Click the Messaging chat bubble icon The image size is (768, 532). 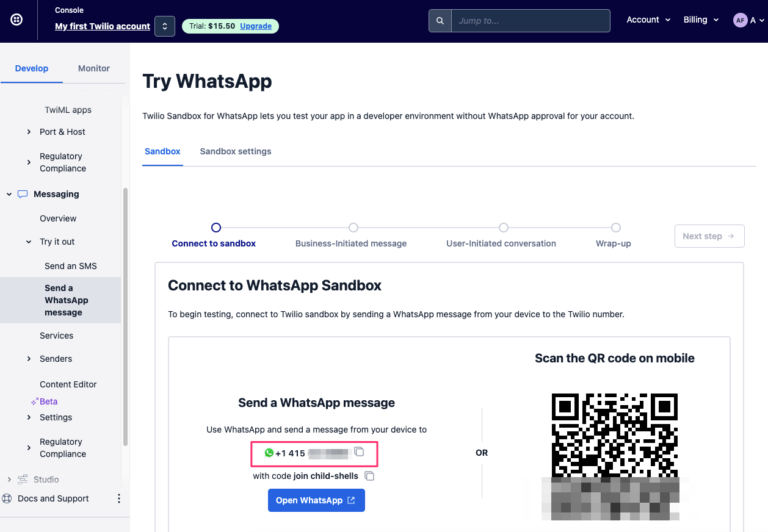23,194
